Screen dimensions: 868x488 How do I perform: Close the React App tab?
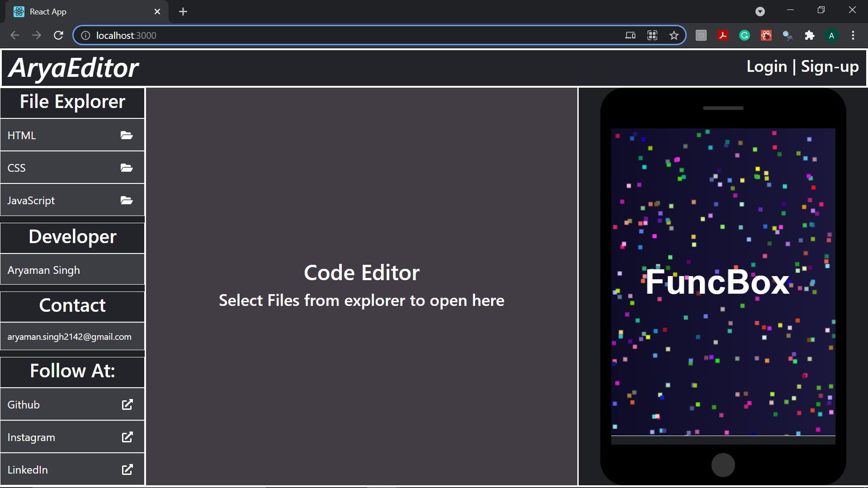(x=157, y=12)
